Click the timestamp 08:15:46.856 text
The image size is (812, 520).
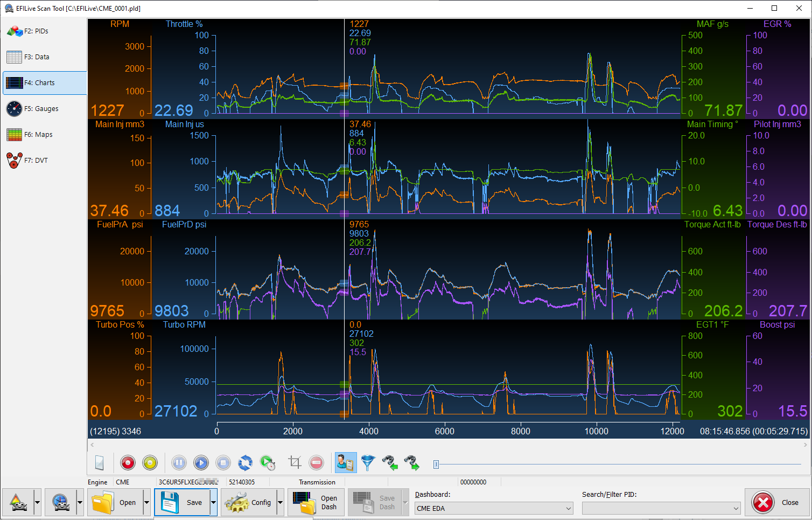click(725, 432)
